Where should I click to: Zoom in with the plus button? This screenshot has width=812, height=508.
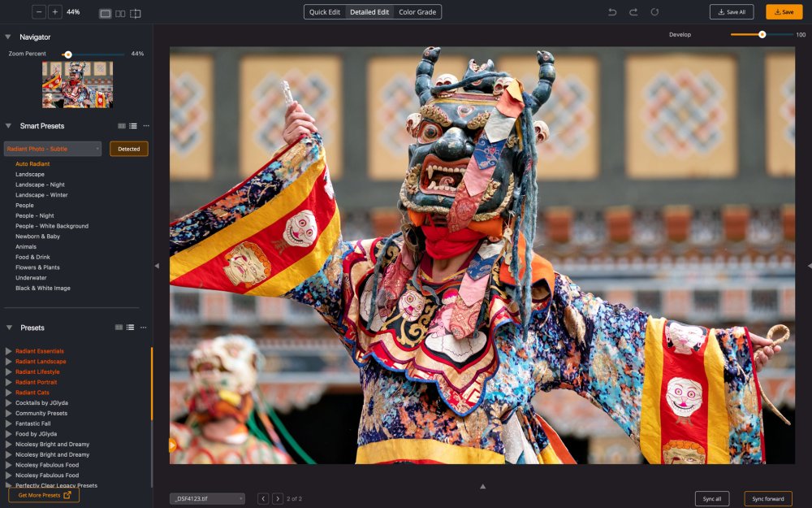(55, 12)
